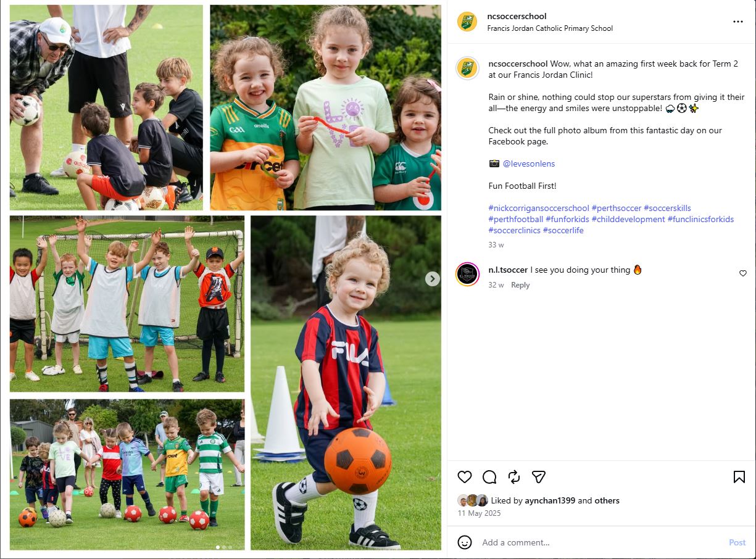Viewport: 756px width, 559px height.
Task: View n.l.tsoccer avatar story ring
Action: 467,274
